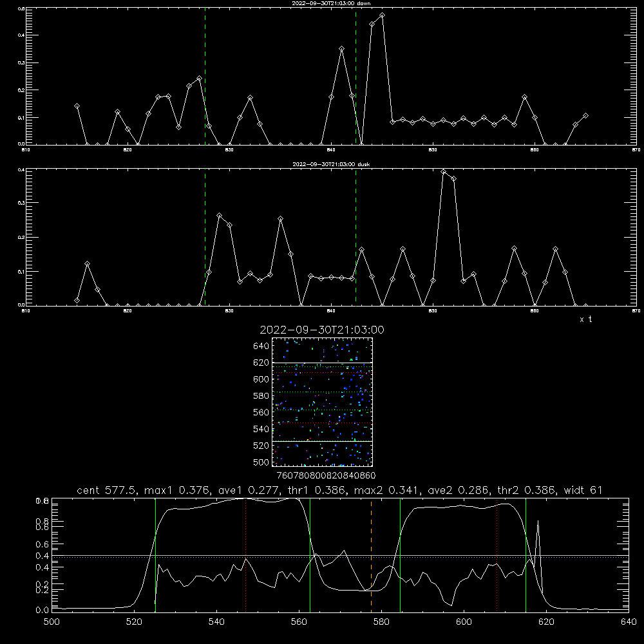644x644 pixels.
Task: Select the 'cent 577.5' value in stats header
Action: click(x=106, y=490)
